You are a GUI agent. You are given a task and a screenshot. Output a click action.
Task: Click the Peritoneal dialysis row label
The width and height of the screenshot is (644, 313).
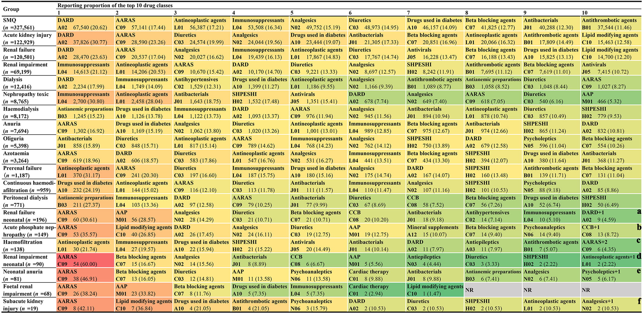[25, 201]
